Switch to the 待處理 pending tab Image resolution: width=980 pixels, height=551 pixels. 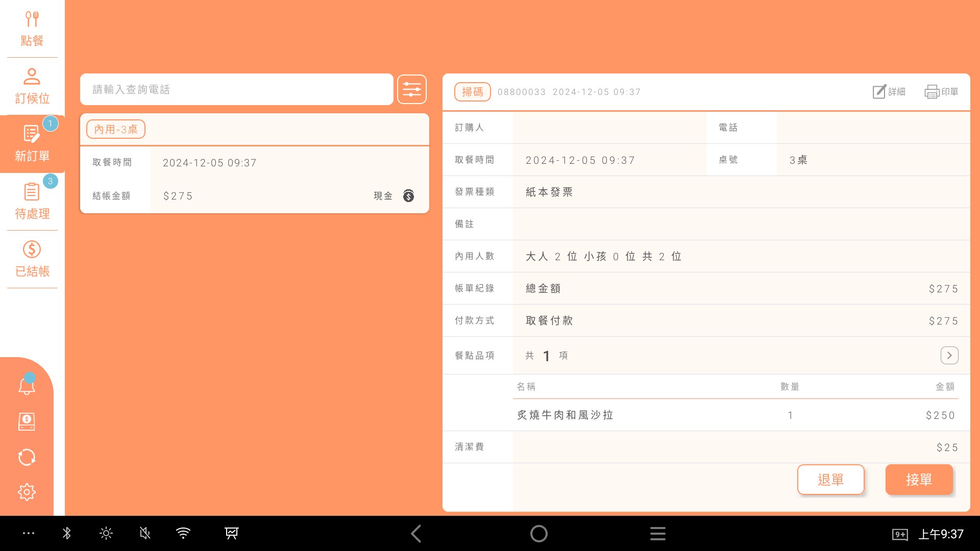click(x=32, y=202)
